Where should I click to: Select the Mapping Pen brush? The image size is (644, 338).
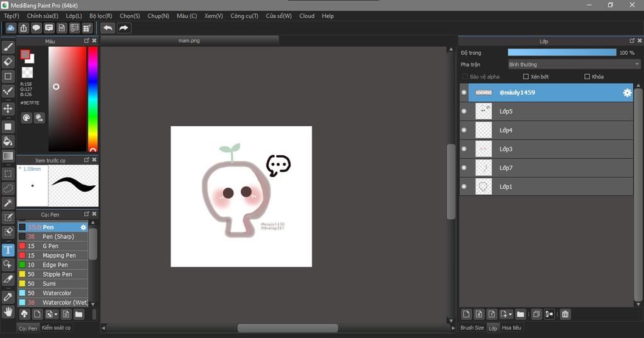point(53,256)
